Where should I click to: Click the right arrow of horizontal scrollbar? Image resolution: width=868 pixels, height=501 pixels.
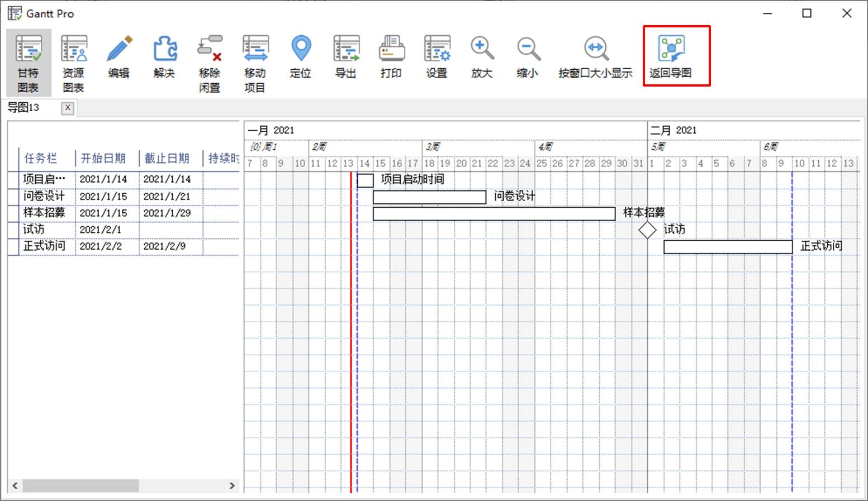click(x=233, y=486)
